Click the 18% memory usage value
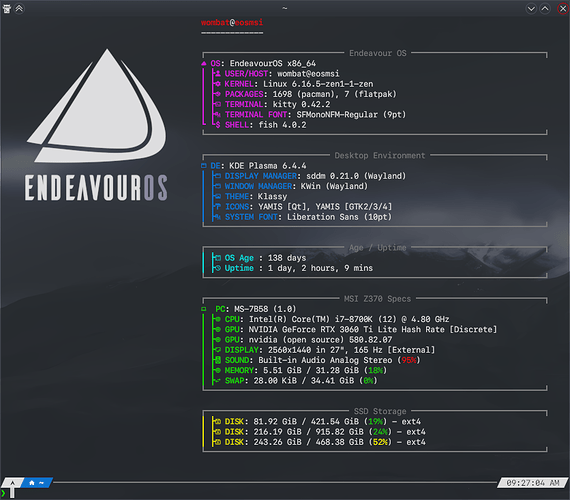 tap(376, 370)
